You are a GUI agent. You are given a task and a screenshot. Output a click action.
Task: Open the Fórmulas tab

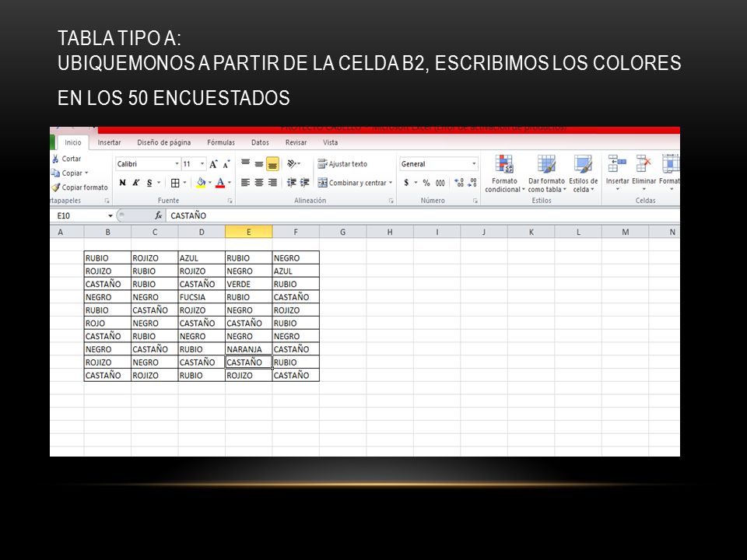[x=221, y=142]
